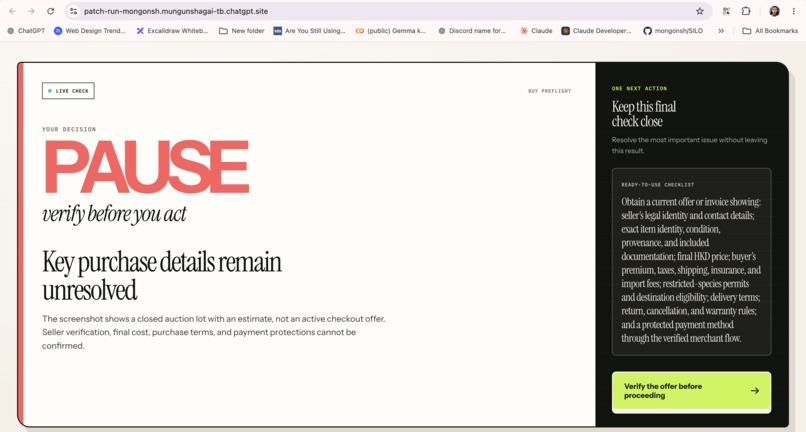Open the All Bookmarks folder
The height and width of the screenshot is (432, 806).
point(770,31)
